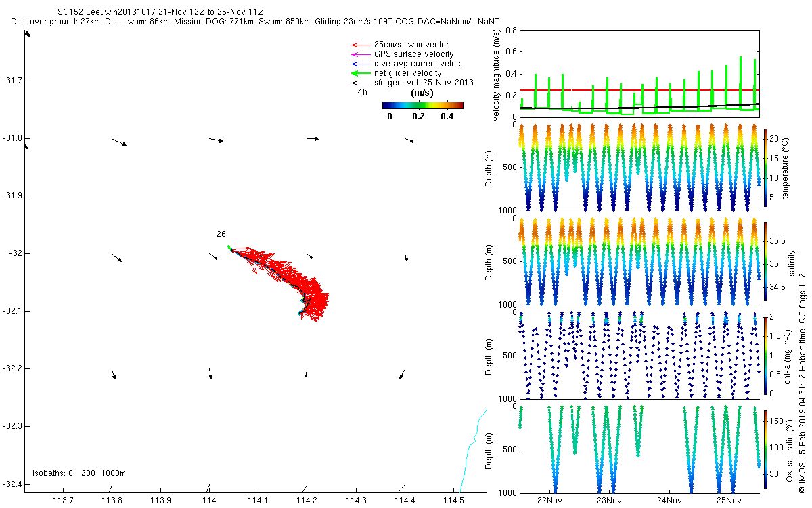
Task: Click the 114.4 longitude tick label
Action: pyautogui.click(x=404, y=501)
